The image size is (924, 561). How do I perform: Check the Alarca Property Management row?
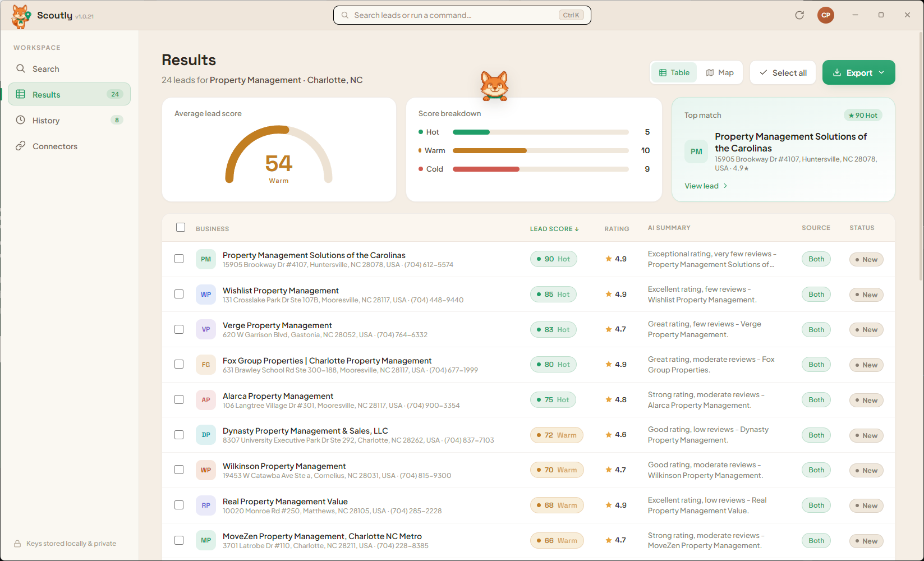click(179, 399)
